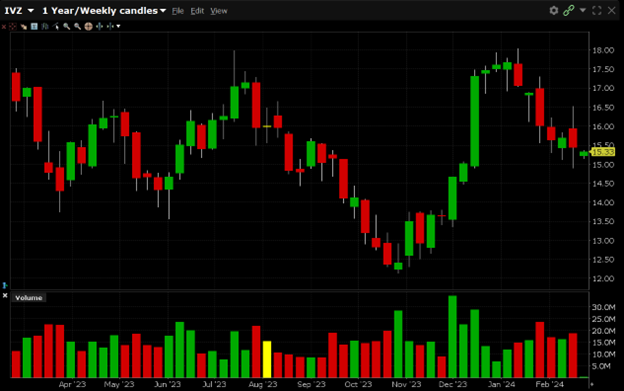Open the File menu
The width and height of the screenshot is (624, 391).
click(x=177, y=11)
